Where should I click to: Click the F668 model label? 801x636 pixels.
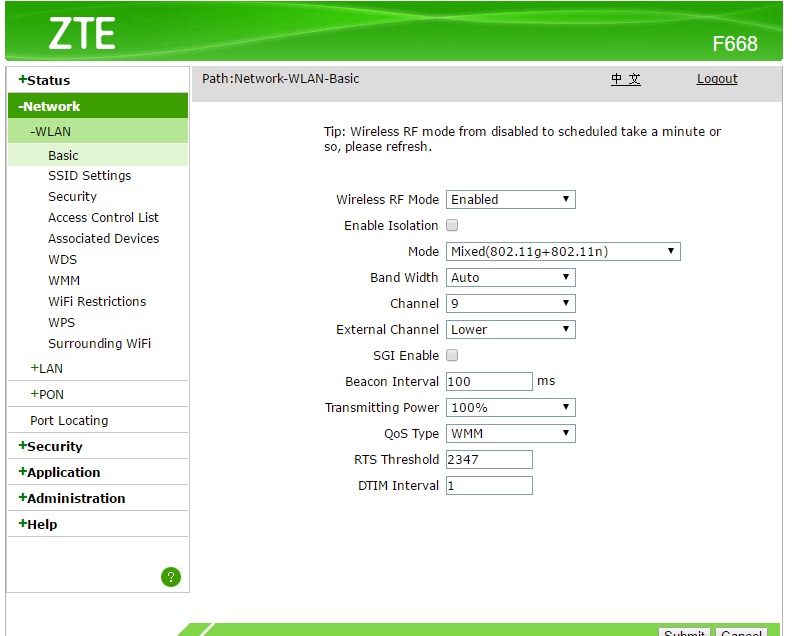pos(735,44)
